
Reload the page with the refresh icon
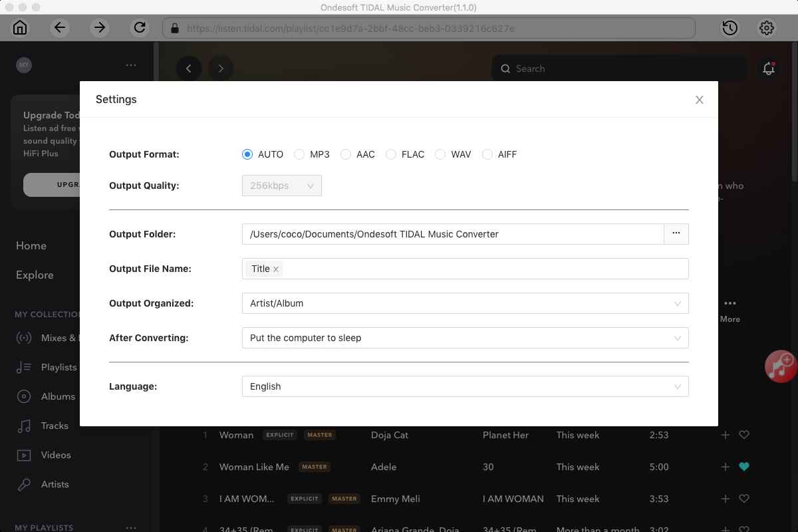click(x=140, y=28)
